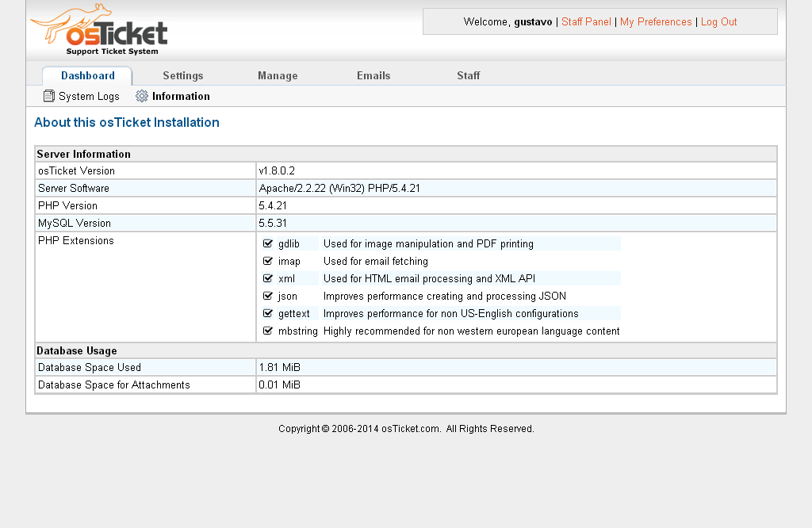Viewport: 812px width, 528px height.
Task: Click the About this osTicket Installation heading
Action: tap(127, 123)
